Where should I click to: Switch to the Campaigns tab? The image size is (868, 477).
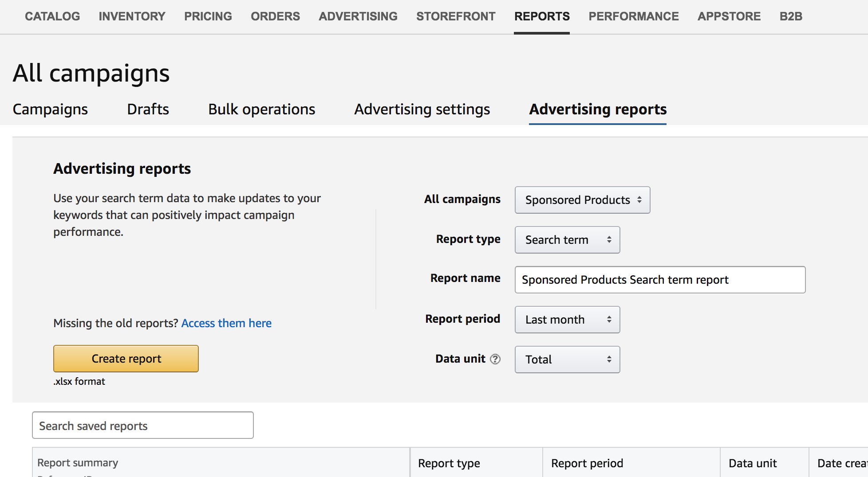50,109
